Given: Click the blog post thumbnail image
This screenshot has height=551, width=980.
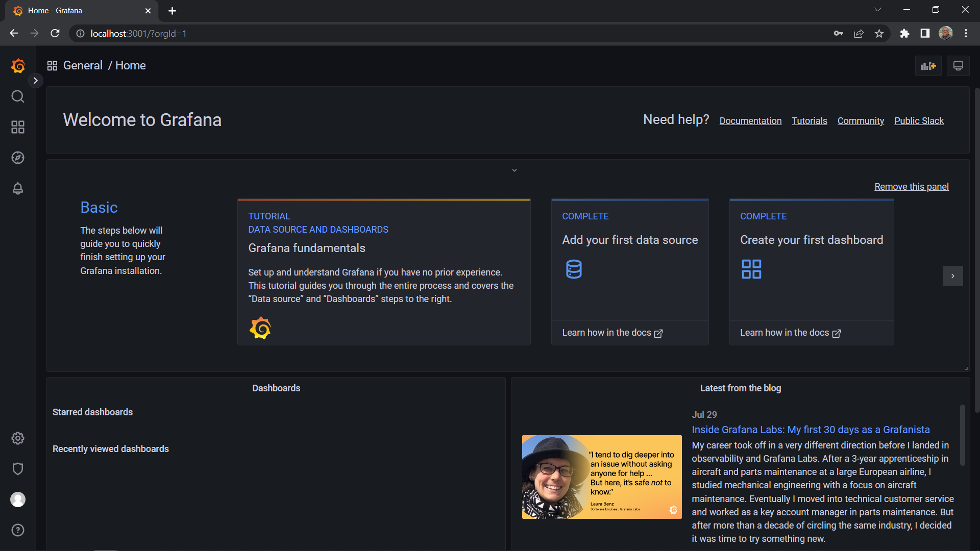Looking at the screenshot, I should (601, 477).
